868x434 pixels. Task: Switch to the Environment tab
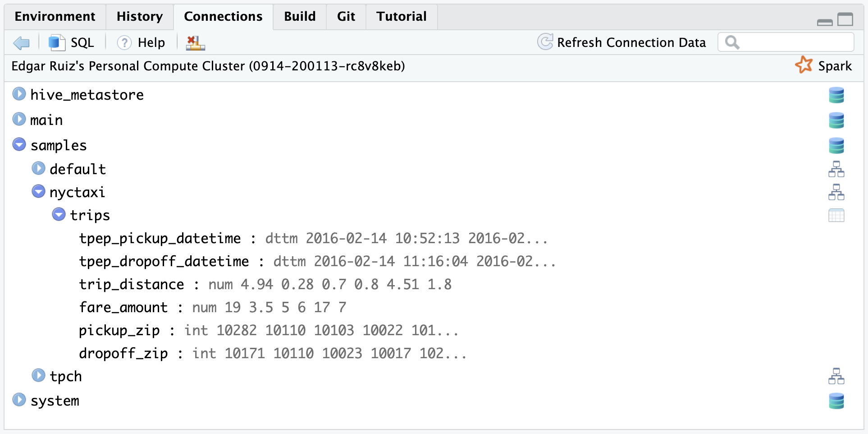[55, 17]
